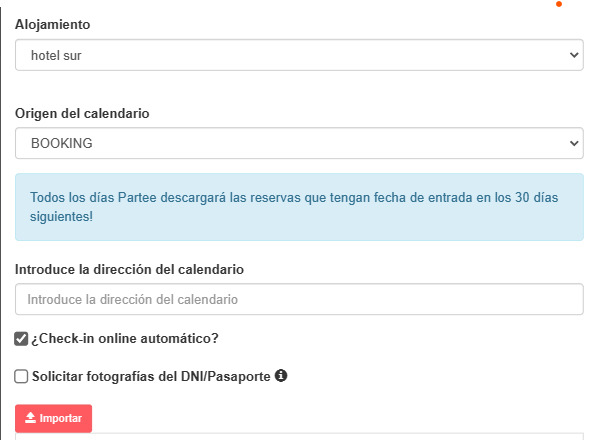The height and width of the screenshot is (440, 595).
Task: Expand the Alojamiento dropdown chevron arrow
Action: [574, 55]
